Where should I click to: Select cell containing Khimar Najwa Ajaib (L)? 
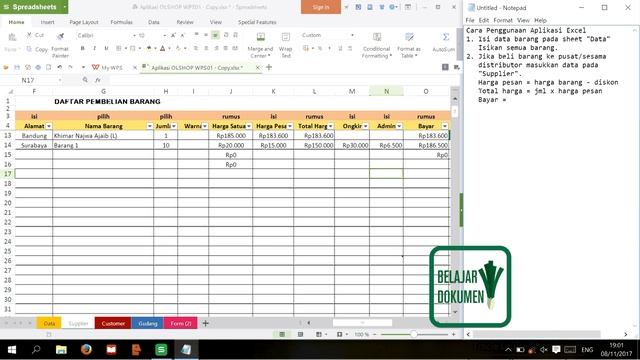103,136
